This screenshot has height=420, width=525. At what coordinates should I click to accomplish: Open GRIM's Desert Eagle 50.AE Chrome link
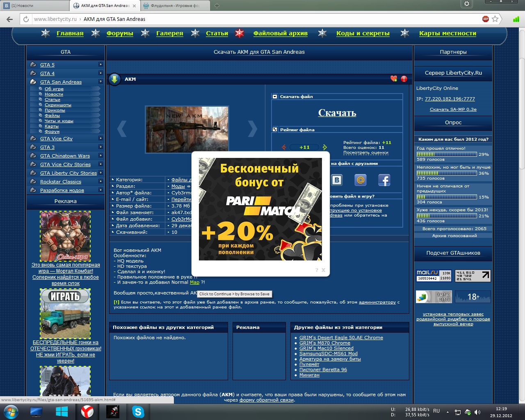click(341, 338)
